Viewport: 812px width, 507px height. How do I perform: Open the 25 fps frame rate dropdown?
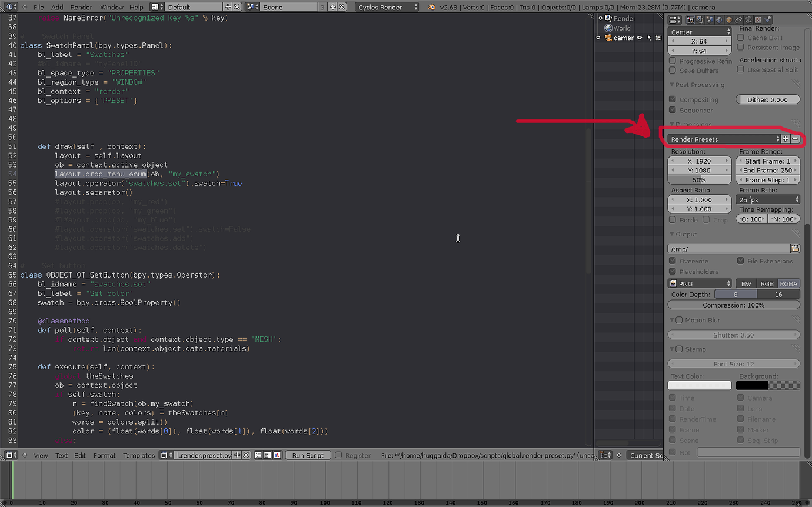pos(768,200)
